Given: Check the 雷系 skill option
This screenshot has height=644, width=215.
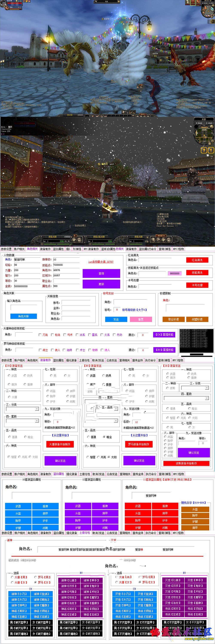Looking at the screenshot, I should click(x=89, y=335).
